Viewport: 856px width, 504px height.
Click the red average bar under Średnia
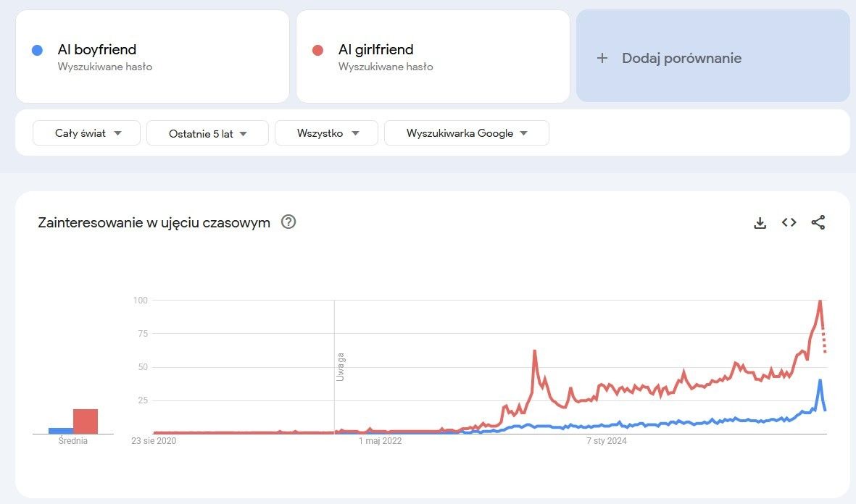click(x=86, y=421)
